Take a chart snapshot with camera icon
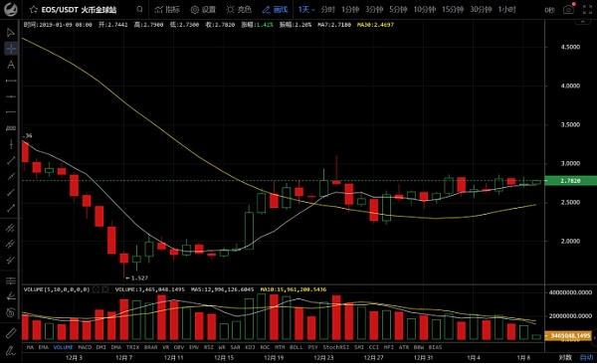 click(568, 10)
